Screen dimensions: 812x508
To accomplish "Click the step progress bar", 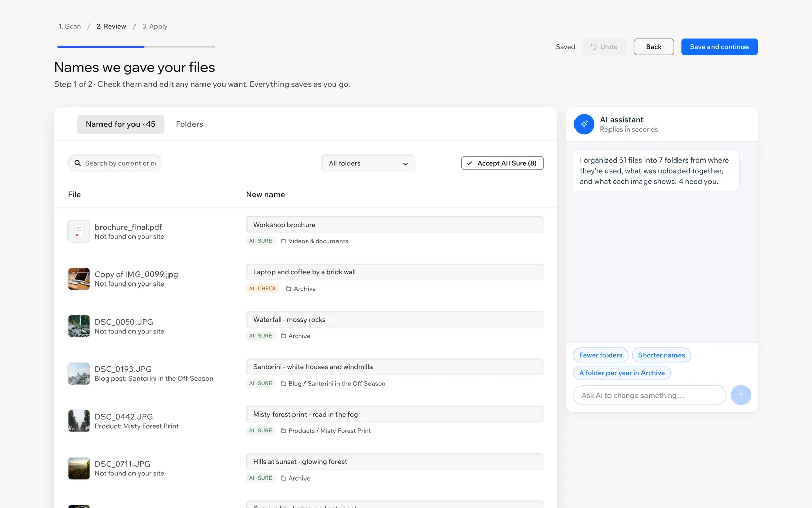I will [x=136, y=47].
